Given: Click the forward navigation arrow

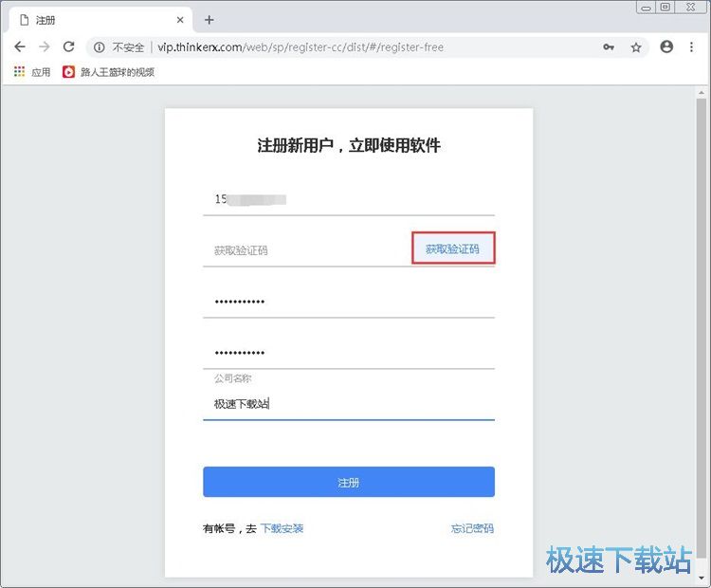Looking at the screenshot, I should point(44,46).
